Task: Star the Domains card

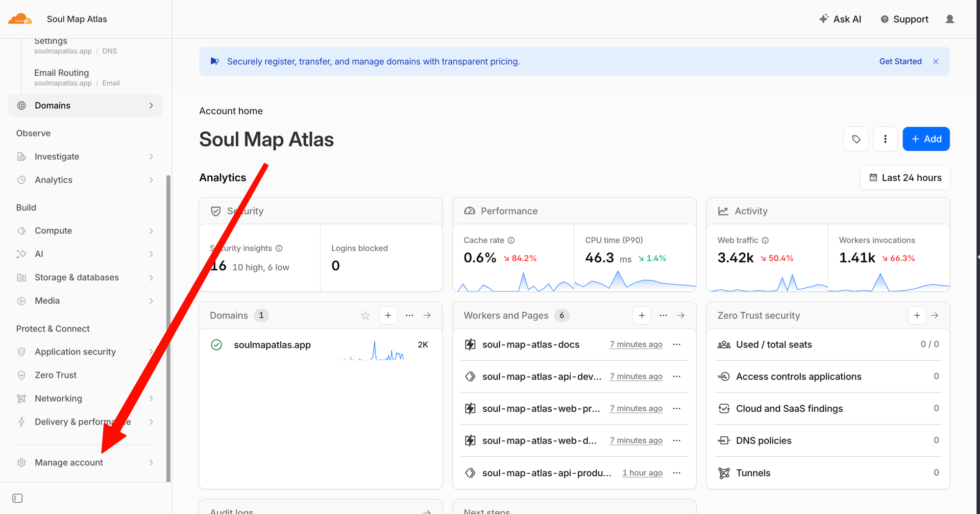Action: [365, 316]
